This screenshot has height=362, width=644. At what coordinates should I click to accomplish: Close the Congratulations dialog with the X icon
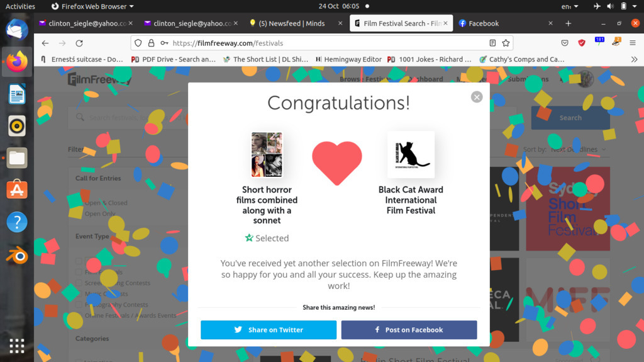[477, 97]
